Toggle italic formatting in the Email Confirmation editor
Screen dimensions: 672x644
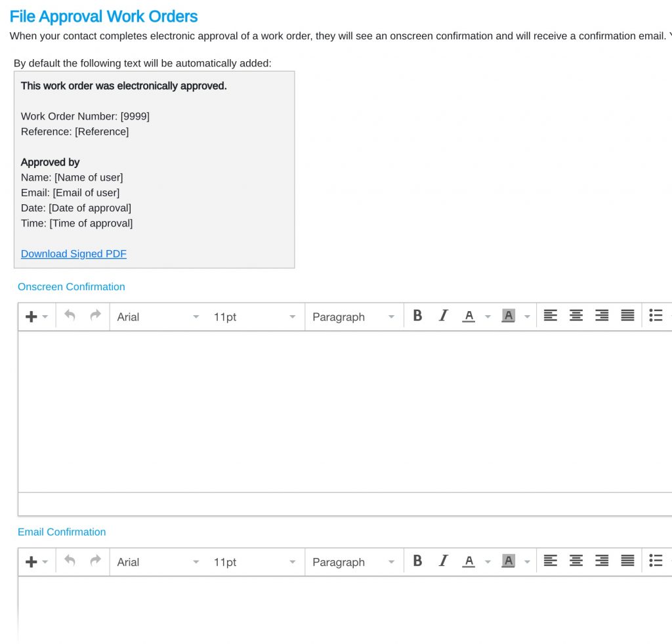[443, 561]
